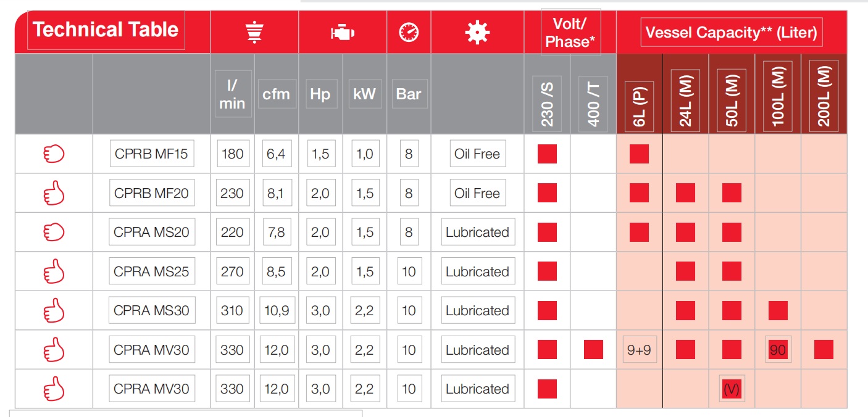Click the pressure gauge icon in header

(x=409, y=32)
